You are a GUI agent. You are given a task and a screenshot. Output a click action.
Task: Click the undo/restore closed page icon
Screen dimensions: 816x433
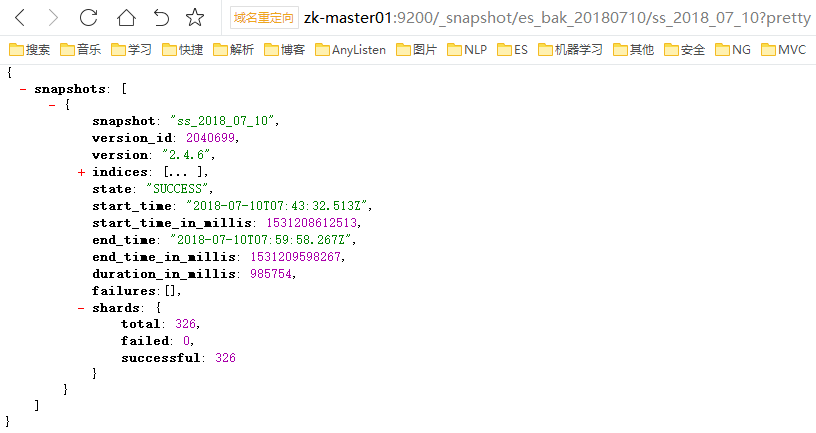(x=161, y=18)
